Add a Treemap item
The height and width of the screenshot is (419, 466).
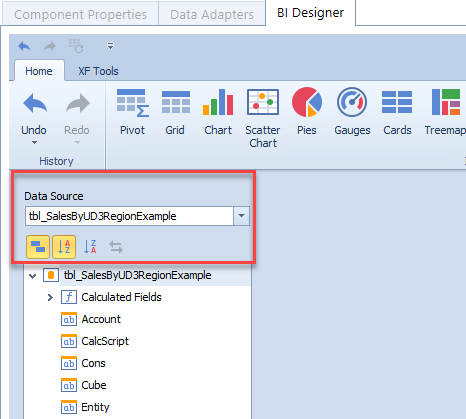coord(445,112)
